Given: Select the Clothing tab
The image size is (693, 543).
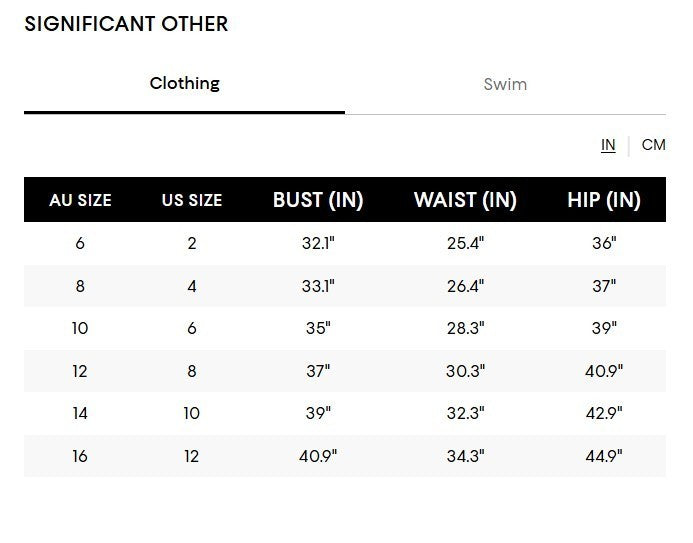Looking at the screenshot, I should (x=185, y=83).
